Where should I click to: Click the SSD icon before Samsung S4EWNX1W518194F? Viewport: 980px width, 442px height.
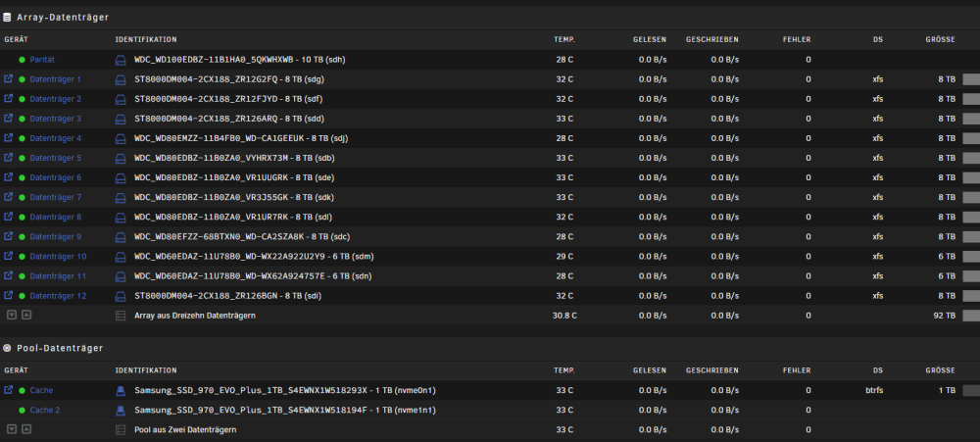[x=121, y=410]
